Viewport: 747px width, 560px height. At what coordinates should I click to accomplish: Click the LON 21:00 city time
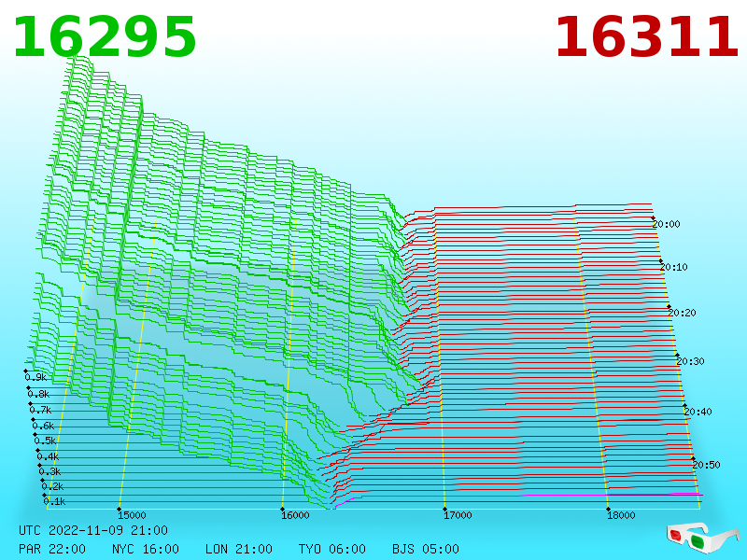[239, 549]
